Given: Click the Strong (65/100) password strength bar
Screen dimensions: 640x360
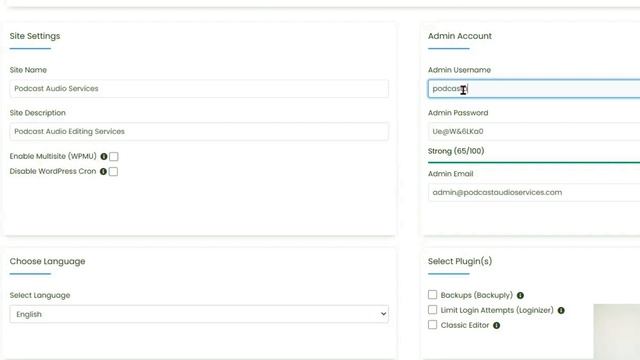Looking at the screenshot, I should coord(534,162).
